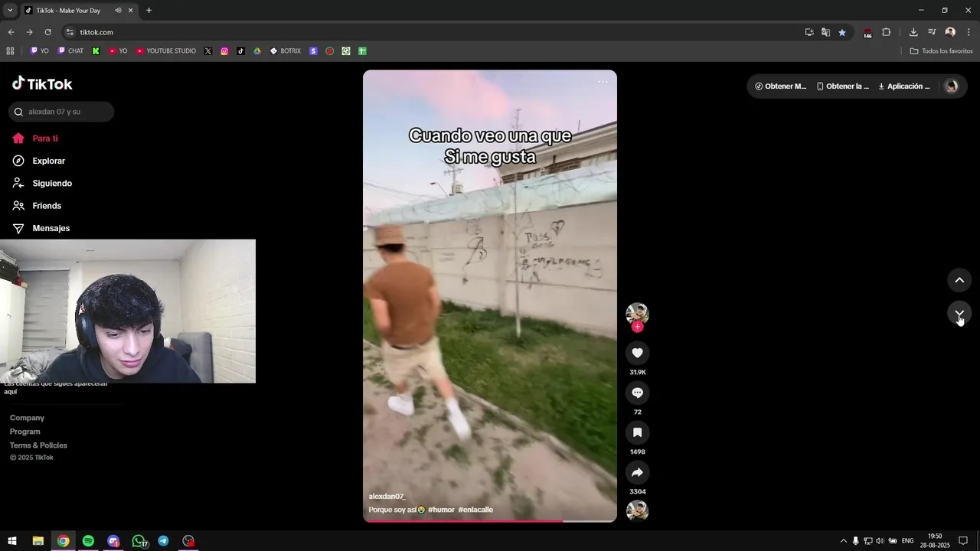Install TikTok app from address bar icon
The height and width of the screenshot is (551, 980).
[x=809, y=32]
